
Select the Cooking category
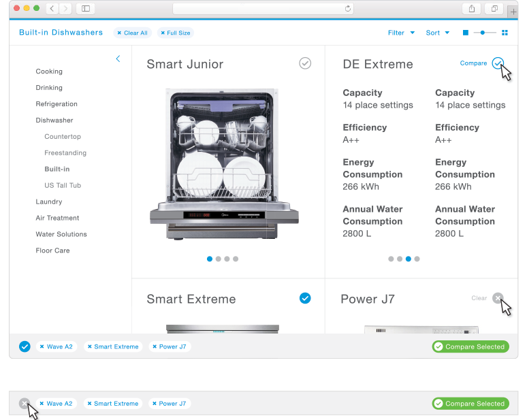(x=49, y=71)
